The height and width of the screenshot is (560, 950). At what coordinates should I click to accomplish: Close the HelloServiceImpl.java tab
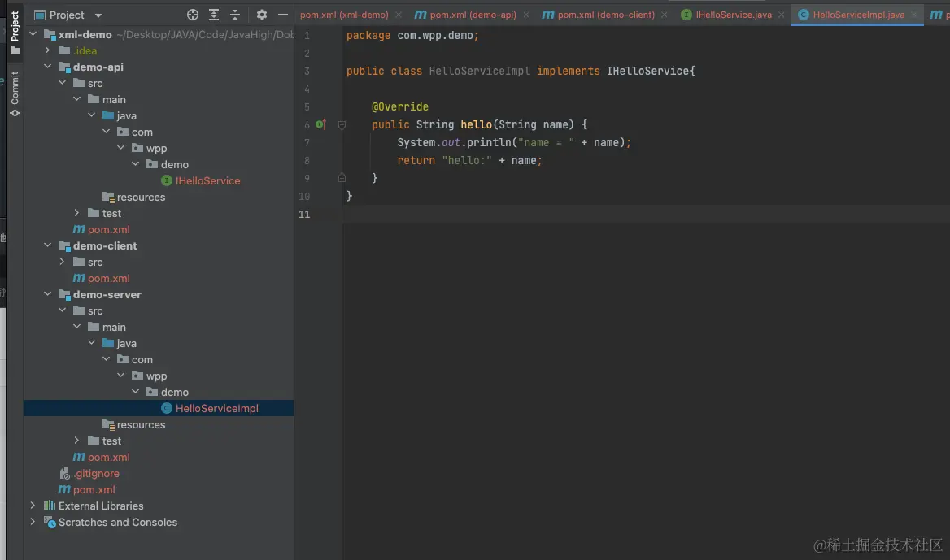pyautogui.click(x=913, y=15)
